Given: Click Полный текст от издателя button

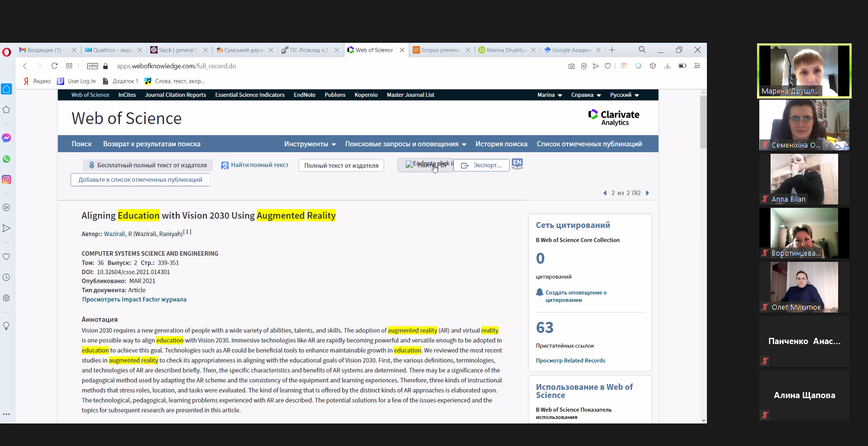Looking at the screenshot, I should tap(341, 166).
